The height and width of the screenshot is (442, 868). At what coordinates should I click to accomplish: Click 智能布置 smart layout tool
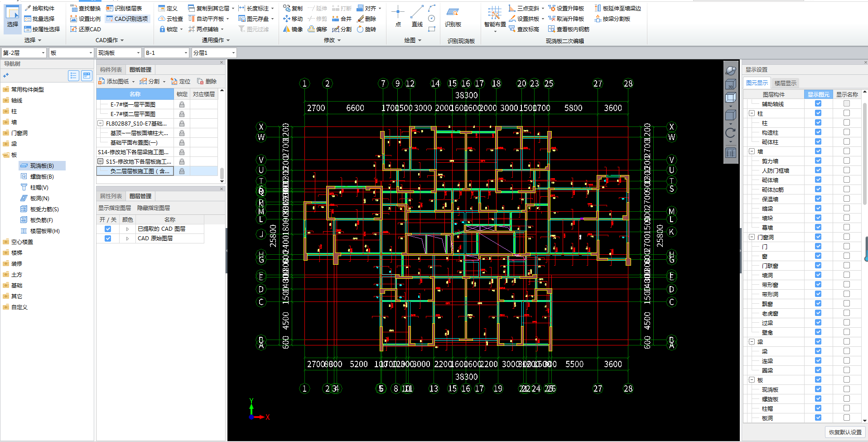pyautogui.click(x=495, y=18)
